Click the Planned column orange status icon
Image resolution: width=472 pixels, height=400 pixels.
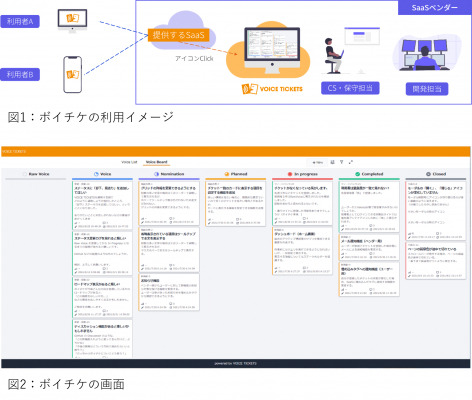tap(227, 174)
